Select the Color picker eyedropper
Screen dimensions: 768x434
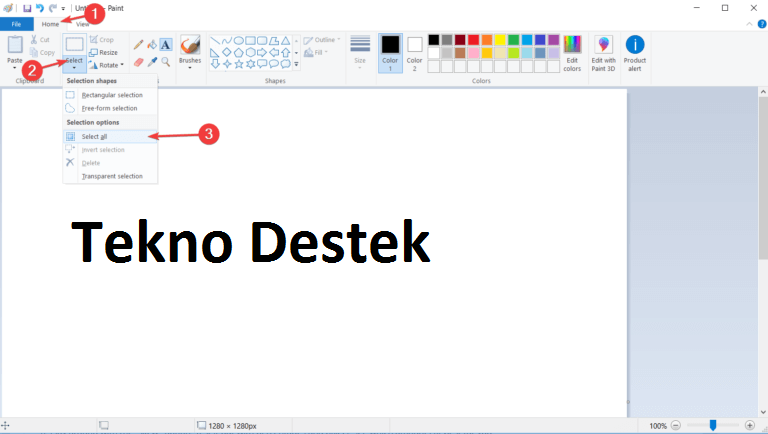(x=152, y=61)
